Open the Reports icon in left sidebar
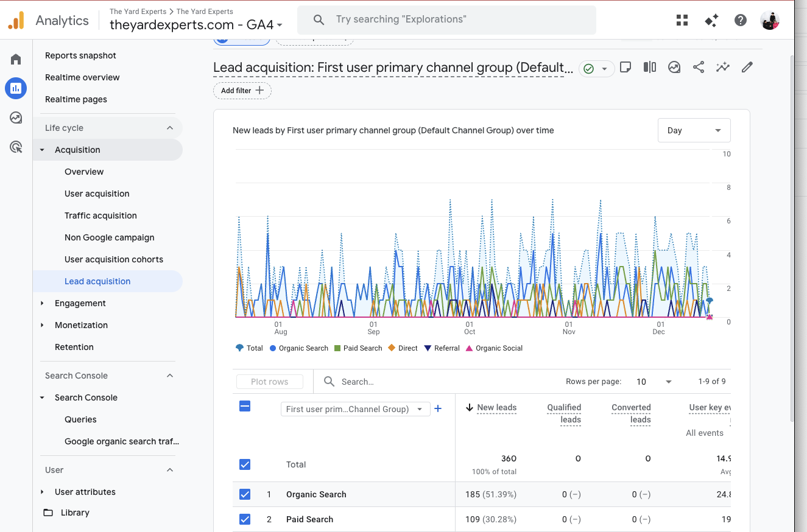Image resolution: width=807 pixels, height=532 pixels. pos(15,88)
